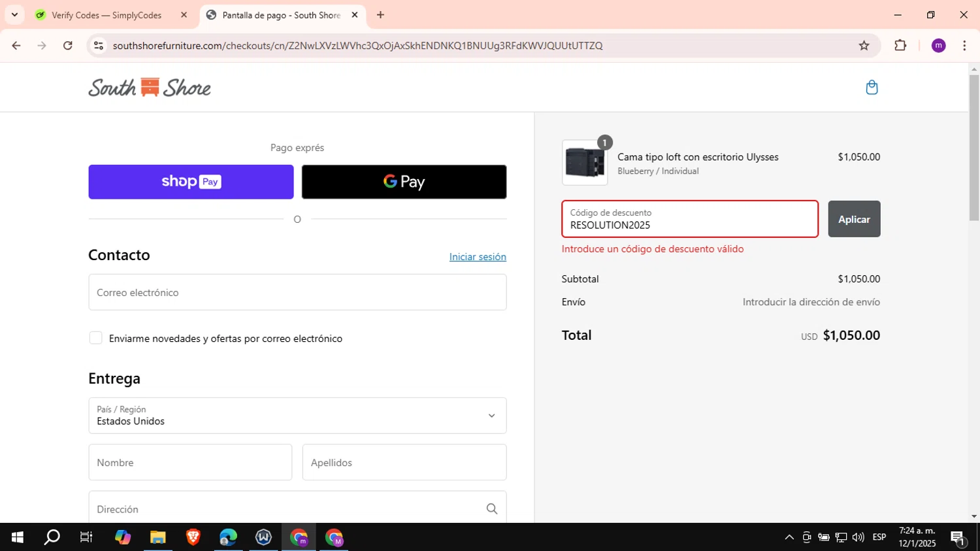Check the Enviarme novedades y ofertas checkbox
The height and width of the screenshot is (551, 980).
pyautogui.click(x=96, y=338)
